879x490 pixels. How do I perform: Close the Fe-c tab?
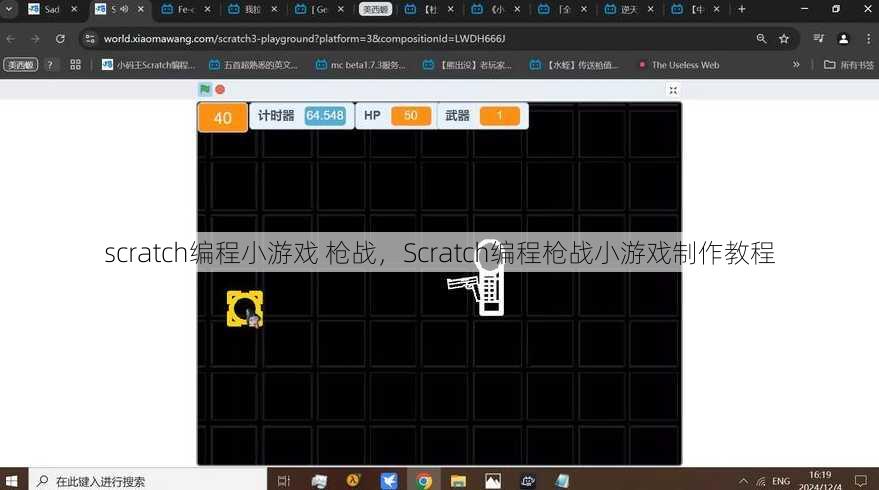click(207, 10)
